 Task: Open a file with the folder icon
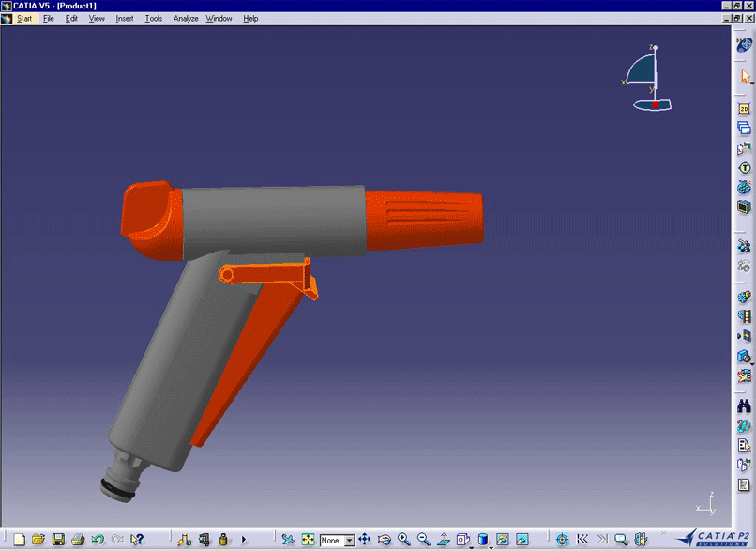38,540
